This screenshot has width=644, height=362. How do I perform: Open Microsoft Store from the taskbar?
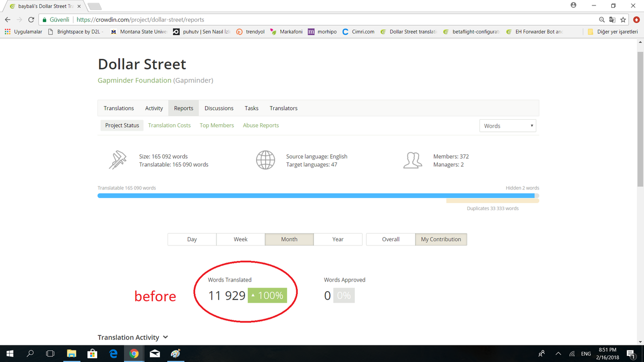tap(92, 353)
